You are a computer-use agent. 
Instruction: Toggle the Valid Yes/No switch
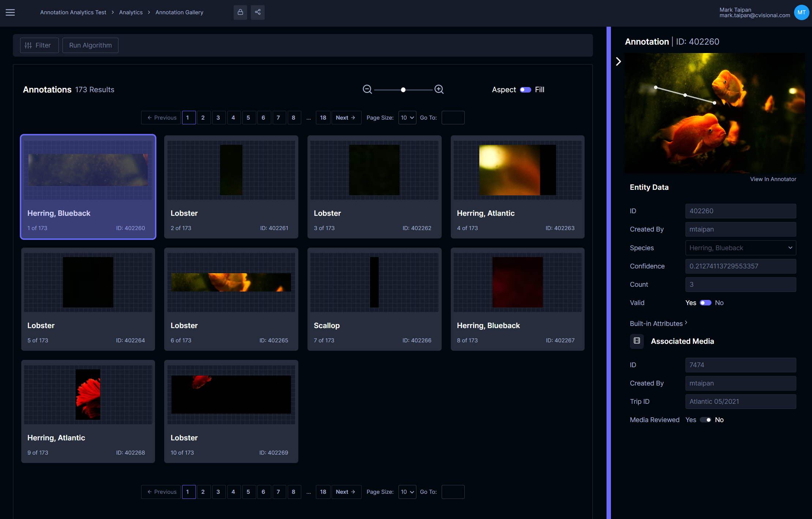[705, 303]
